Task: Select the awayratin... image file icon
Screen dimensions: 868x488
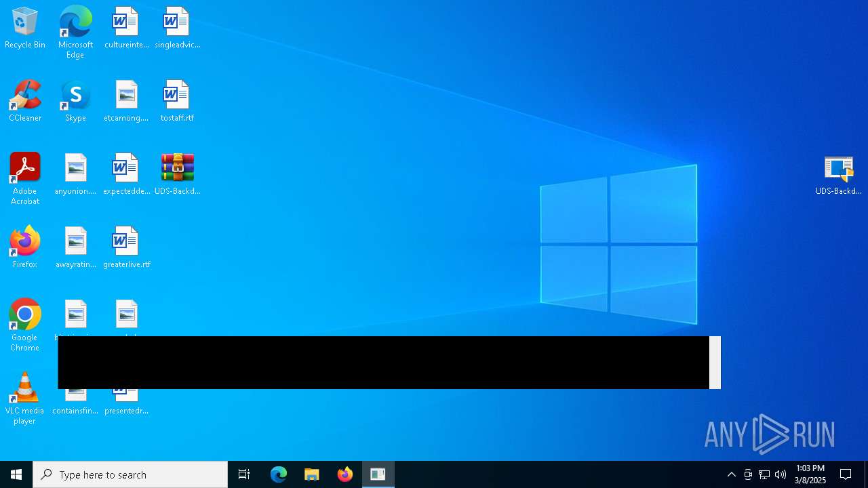Action: pos(75,248)
